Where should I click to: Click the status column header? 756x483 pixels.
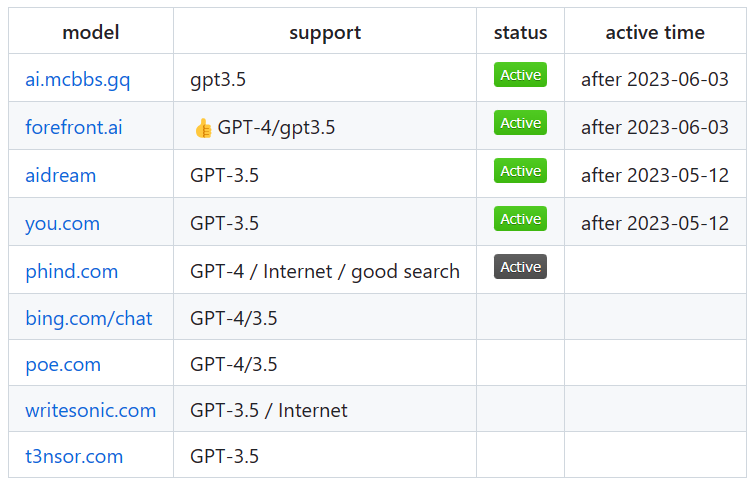[x=520, y=33]
